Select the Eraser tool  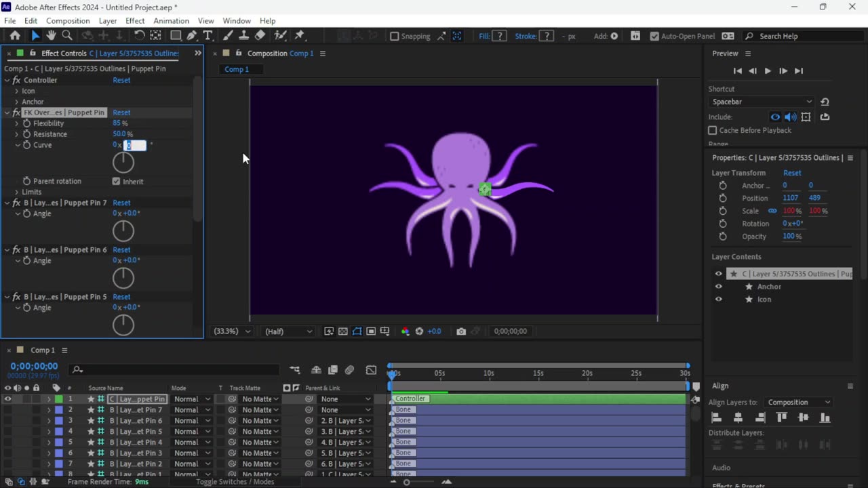click(x=260, y=36)
